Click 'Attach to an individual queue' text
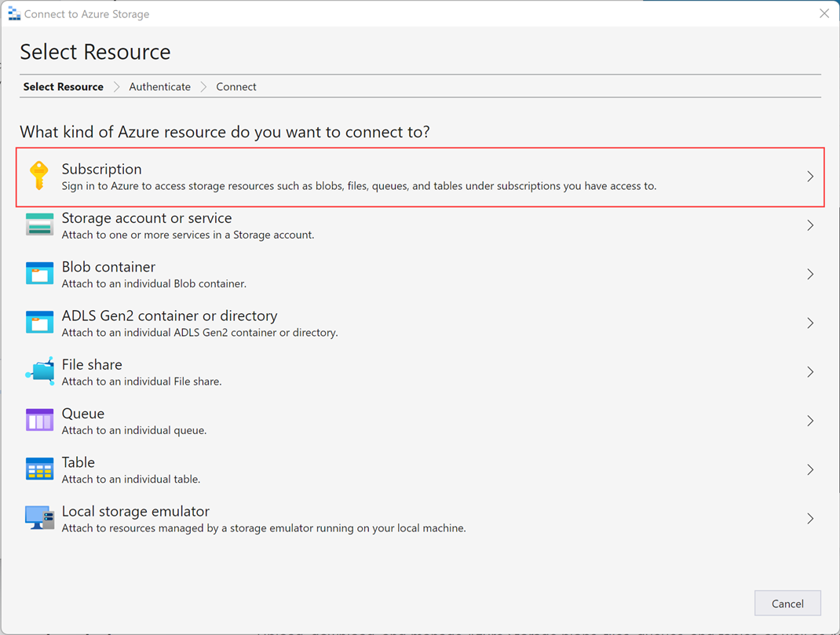 (x=134, y=430)
